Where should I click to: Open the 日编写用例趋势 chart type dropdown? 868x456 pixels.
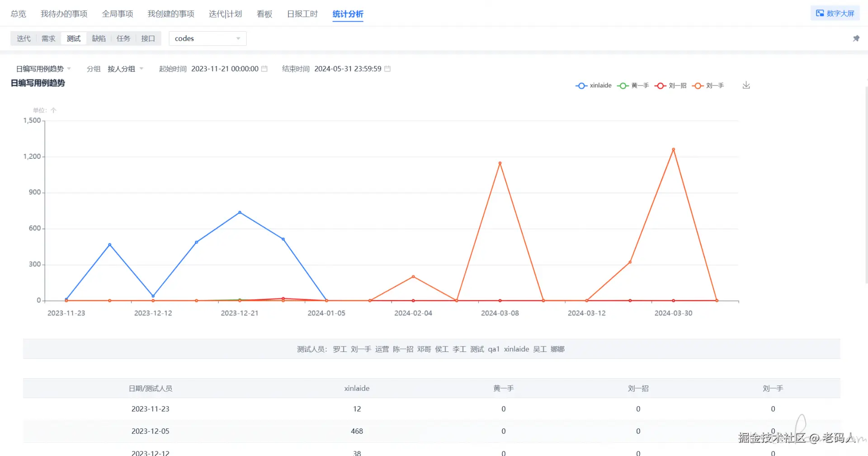tap(43, 69)
